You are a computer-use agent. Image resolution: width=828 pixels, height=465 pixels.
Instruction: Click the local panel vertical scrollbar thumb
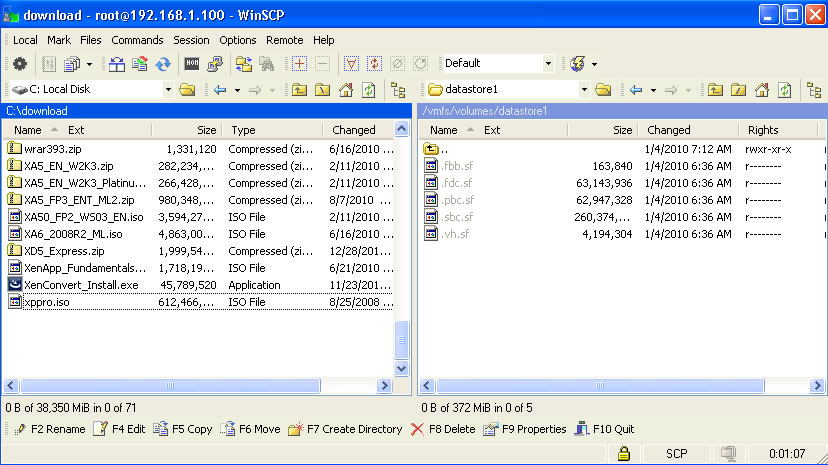pyautogui.click(x=401, y=340)
